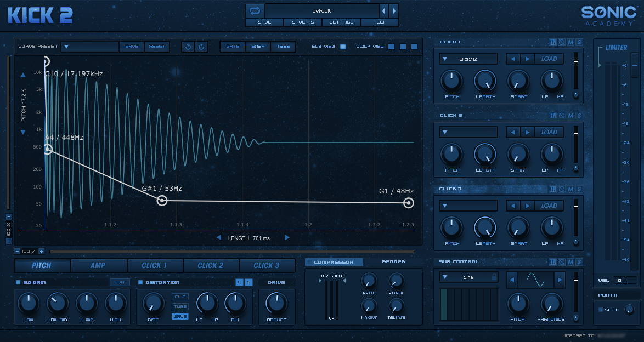Mute Click 3 with the M button

[570, 189]
